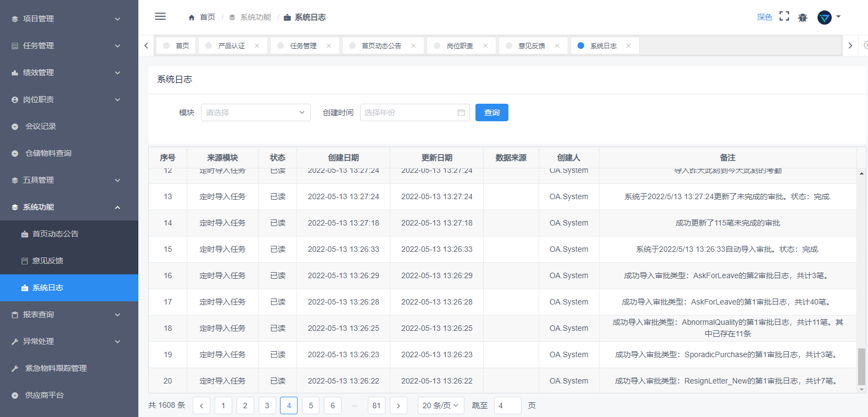Toggle the sidebar hamburger menu icon

(x=160, y=16)
